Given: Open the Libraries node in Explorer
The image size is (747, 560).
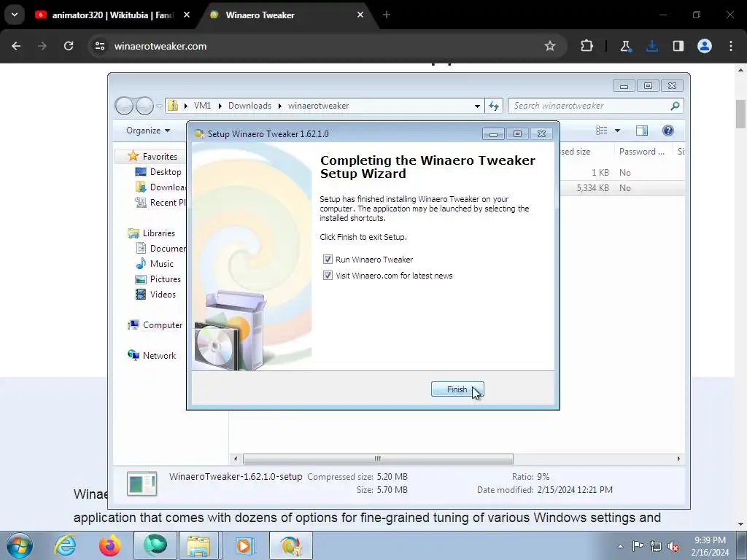Looking at the screenshot, I should pos(158,233).
